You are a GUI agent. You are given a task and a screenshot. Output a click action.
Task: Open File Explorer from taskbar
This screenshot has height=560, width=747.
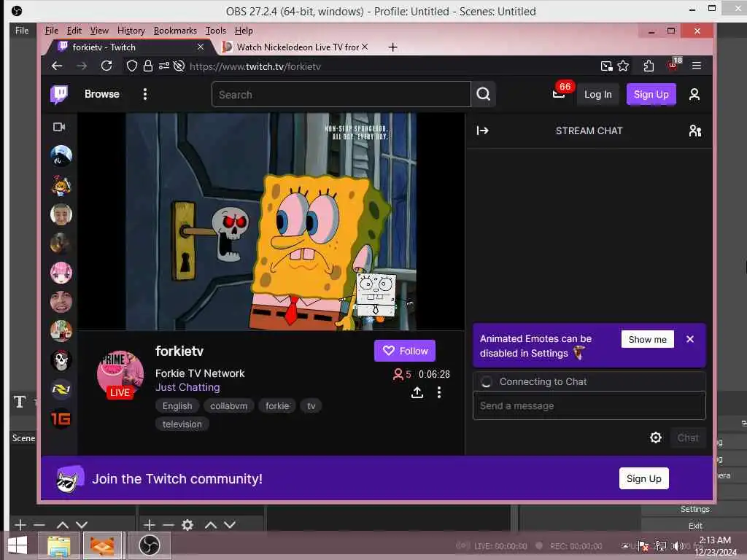pyautogui.click(x=58, y=545)
